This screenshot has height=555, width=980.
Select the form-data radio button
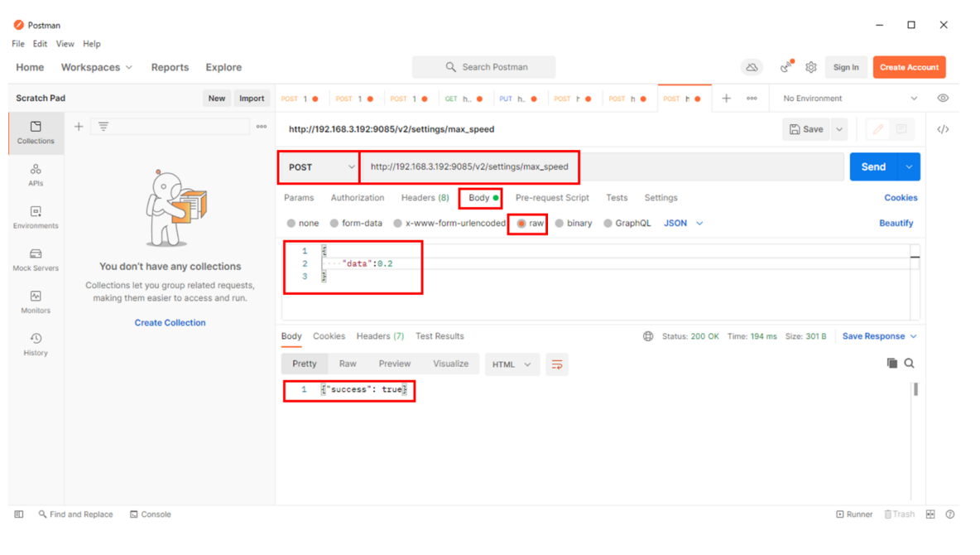334,224
